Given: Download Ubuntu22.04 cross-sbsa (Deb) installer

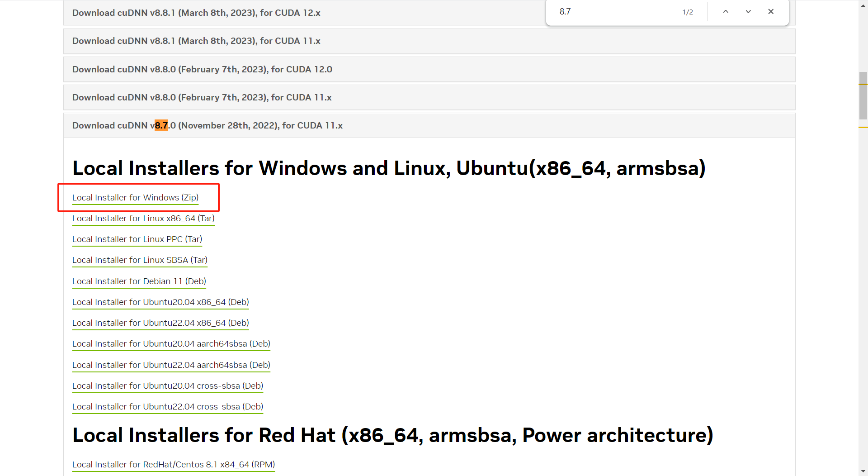Looking at the screenshot, I should (168, 407).
